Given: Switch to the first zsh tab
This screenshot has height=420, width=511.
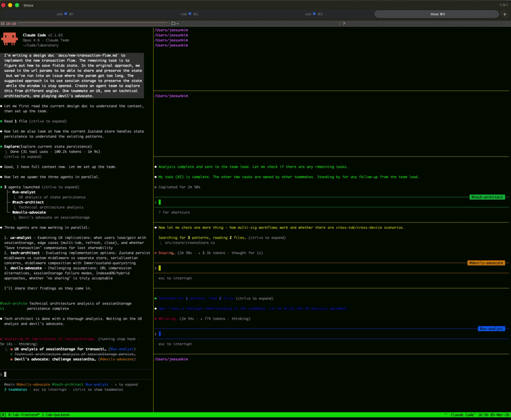Looking at the screenshot, I should [x=64, y=14].
